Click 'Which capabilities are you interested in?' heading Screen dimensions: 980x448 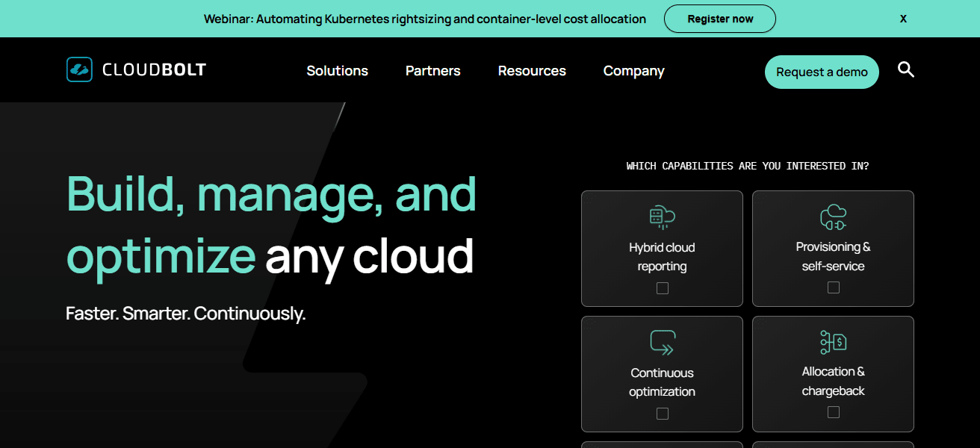[x=748, y=166]
